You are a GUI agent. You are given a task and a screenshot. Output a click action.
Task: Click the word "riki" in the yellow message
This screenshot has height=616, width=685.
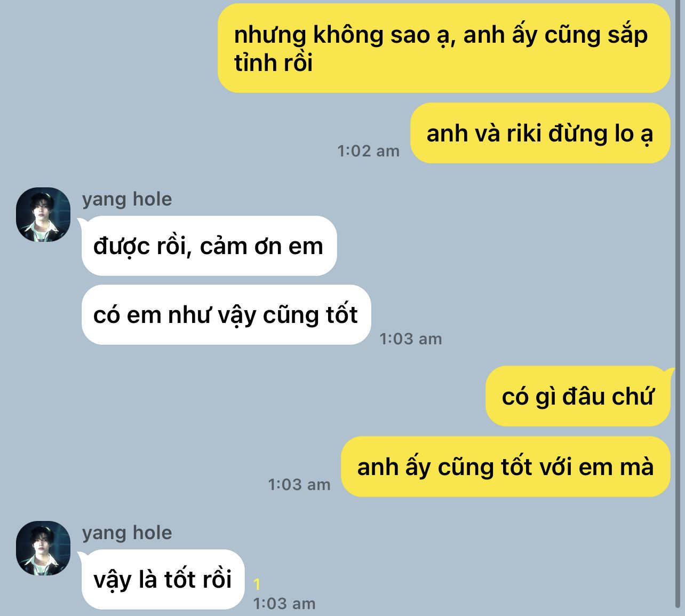[x=525, y=133]
